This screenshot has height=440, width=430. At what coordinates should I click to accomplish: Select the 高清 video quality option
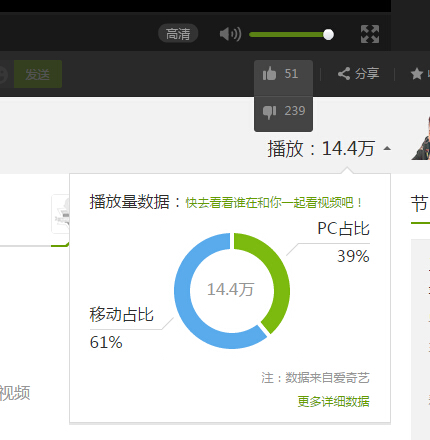(x=178, y=34)
